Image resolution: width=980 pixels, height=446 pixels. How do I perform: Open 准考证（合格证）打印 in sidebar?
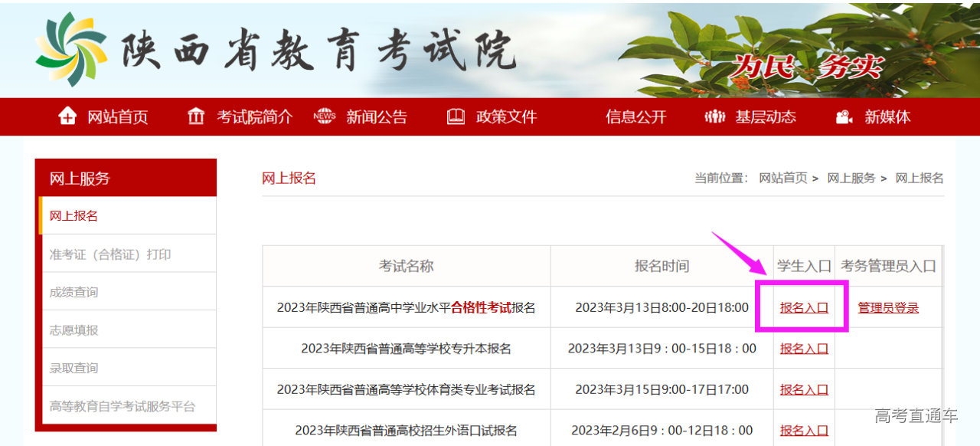(x=109, y=254)
